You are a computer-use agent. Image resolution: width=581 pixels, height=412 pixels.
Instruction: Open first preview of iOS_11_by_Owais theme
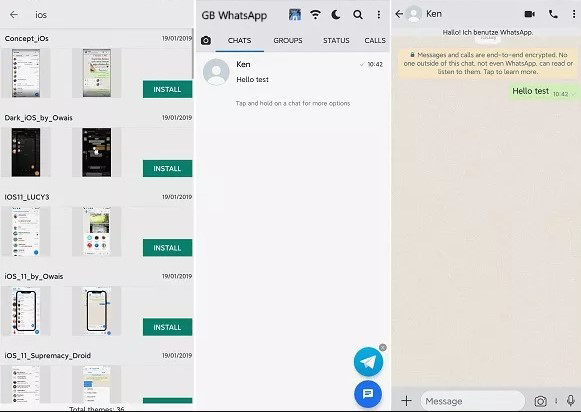pos(26,311)
